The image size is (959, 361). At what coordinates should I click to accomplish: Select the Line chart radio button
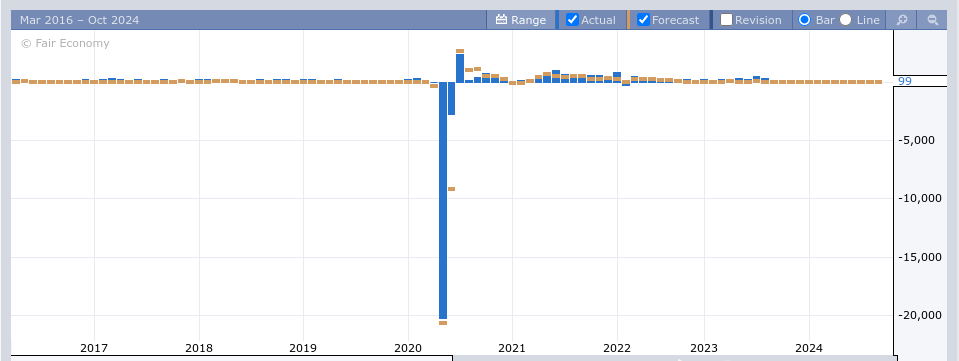coord(845,20)
